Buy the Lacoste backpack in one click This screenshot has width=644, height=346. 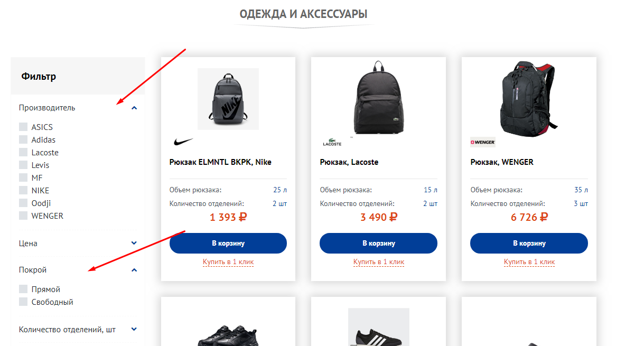(379, 262)
